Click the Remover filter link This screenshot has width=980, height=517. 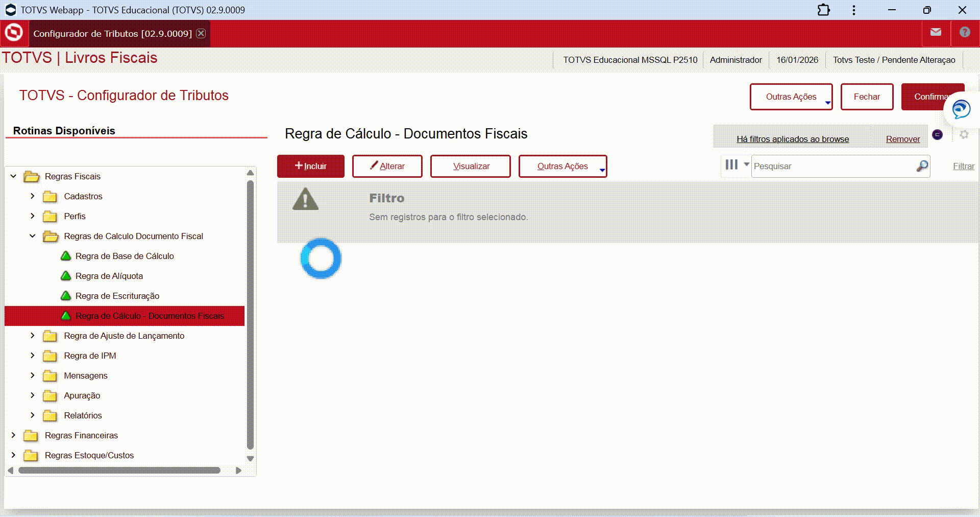pyautogui.click(x=903, y=139)
